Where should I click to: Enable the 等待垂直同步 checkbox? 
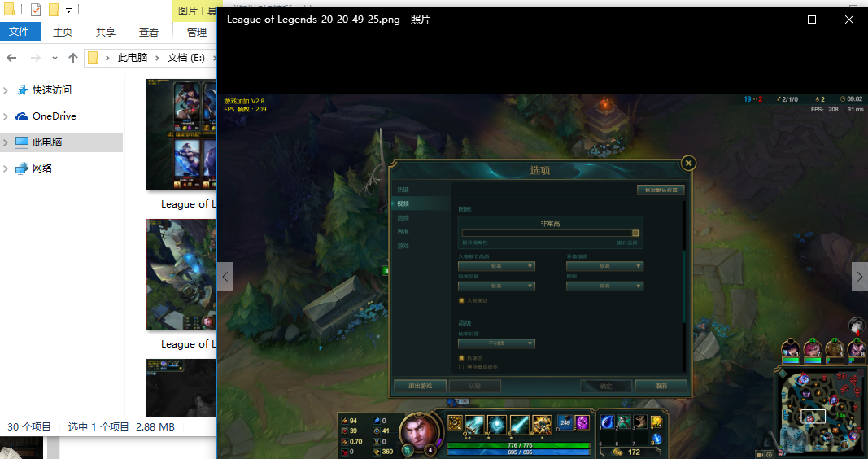[461, 367]
